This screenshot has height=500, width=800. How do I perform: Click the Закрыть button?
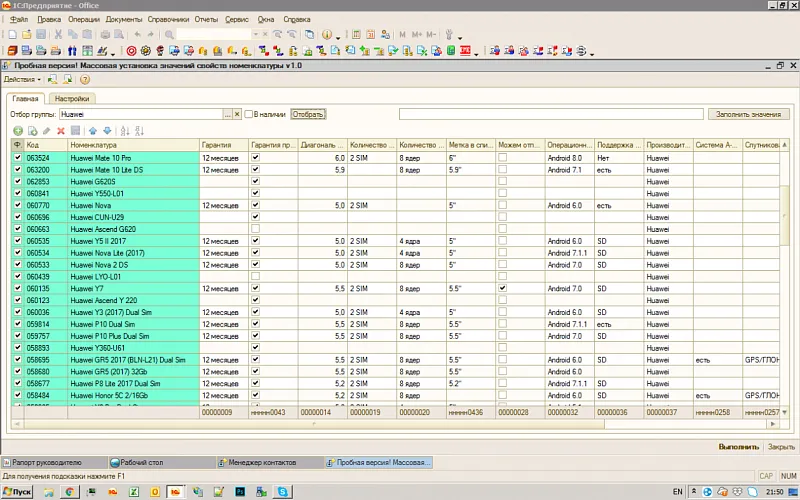(x=781, y=446)
